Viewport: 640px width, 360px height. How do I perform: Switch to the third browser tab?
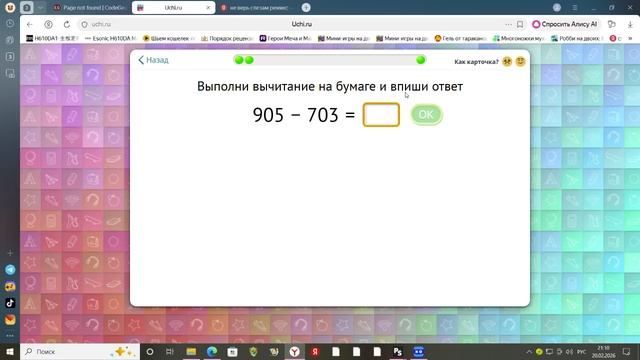(257, 8)
